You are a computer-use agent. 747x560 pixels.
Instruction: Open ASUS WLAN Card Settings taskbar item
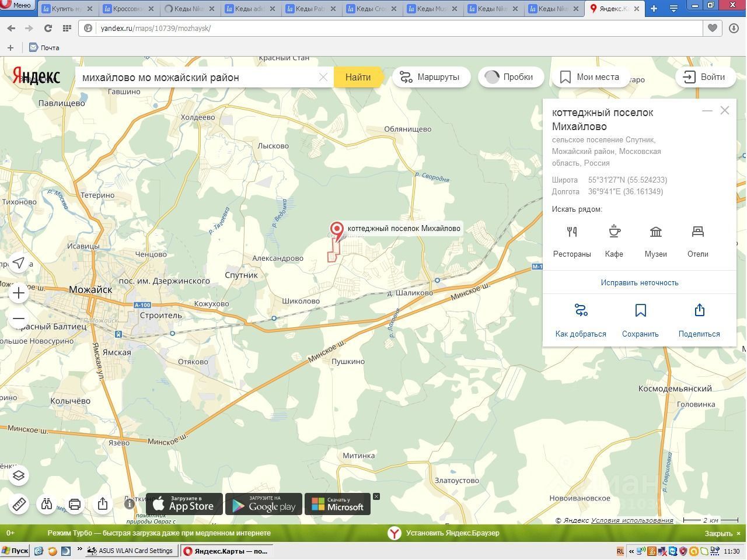131,551
